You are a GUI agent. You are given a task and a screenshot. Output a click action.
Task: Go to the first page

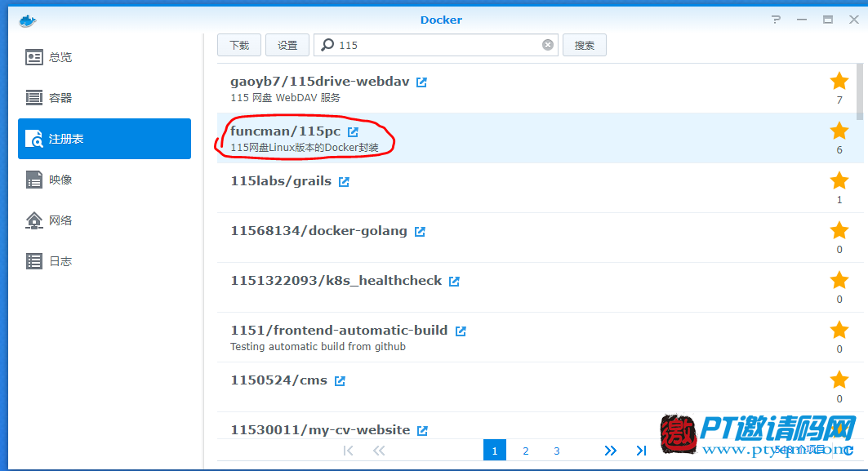coord(348,451)
